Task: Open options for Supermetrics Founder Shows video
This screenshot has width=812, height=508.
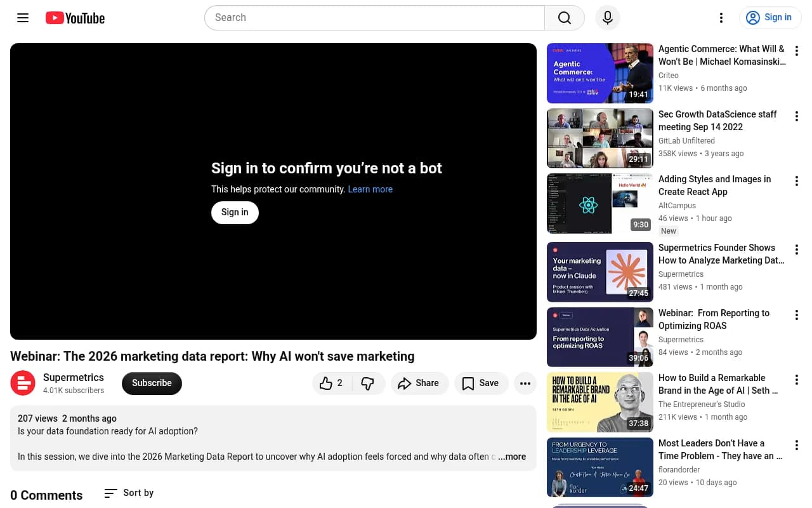Action: point(797,250)
